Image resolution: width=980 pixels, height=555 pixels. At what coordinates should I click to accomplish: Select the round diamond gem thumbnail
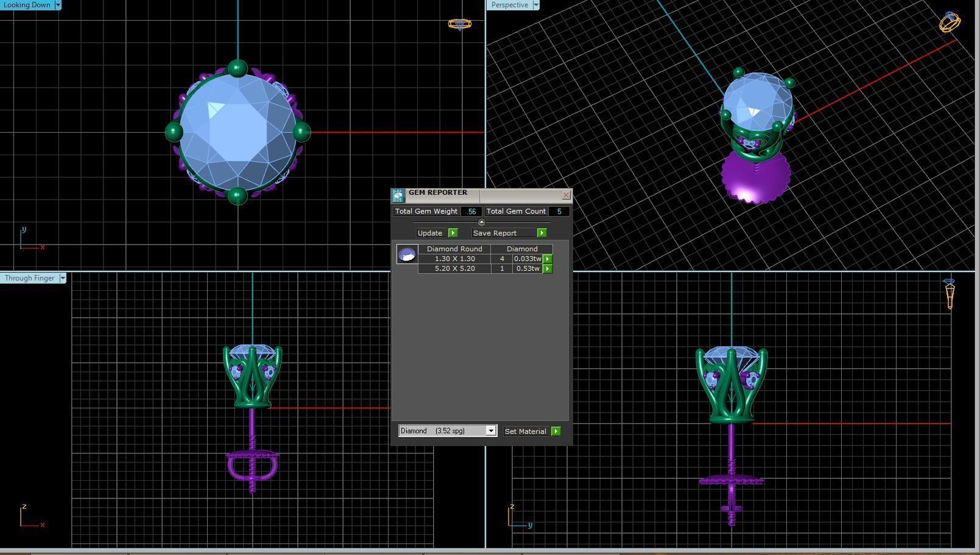pos(407,254)
